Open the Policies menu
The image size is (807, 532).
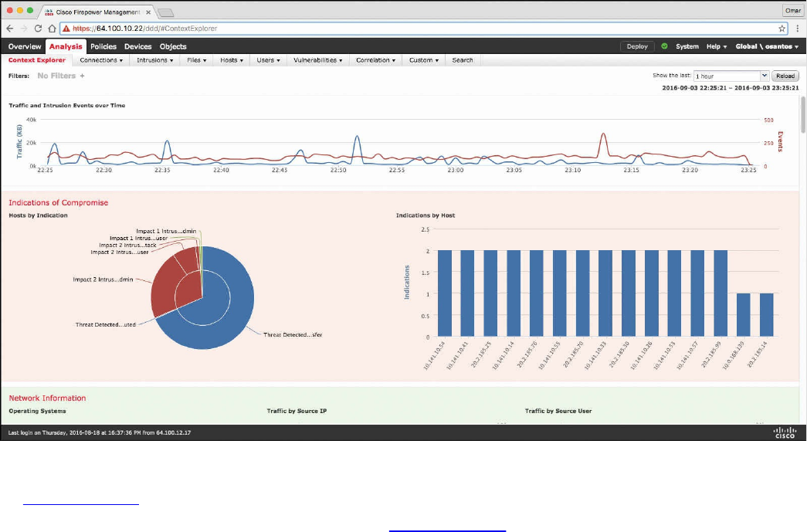[x=103, y=46]
